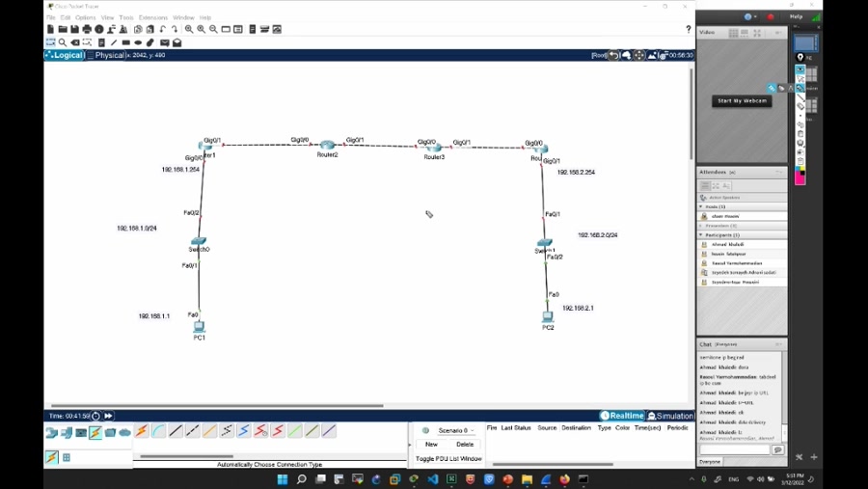Image resolution: width=868 pixels, height=489 pixels.
Task: Open the View menu
Action: click(x=107, y=17)
